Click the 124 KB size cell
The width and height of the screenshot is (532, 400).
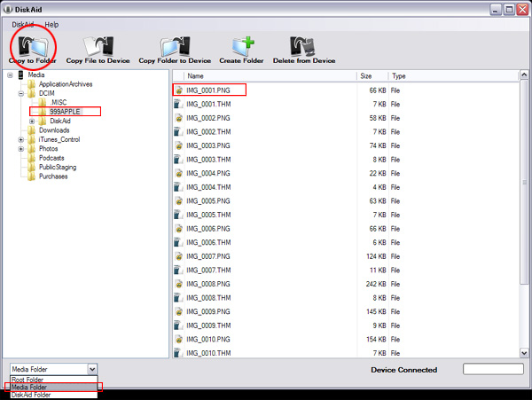click(x=376, y=256)
